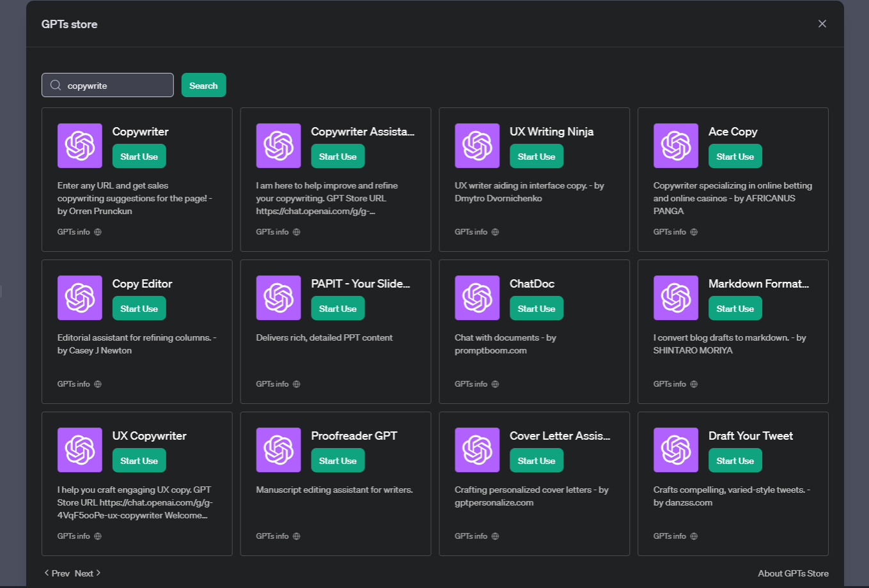Image resolution: width=869 pixels, height=588 pixels.
Task: Start using PAPIT slide GPT
Action: pos(338,309)
